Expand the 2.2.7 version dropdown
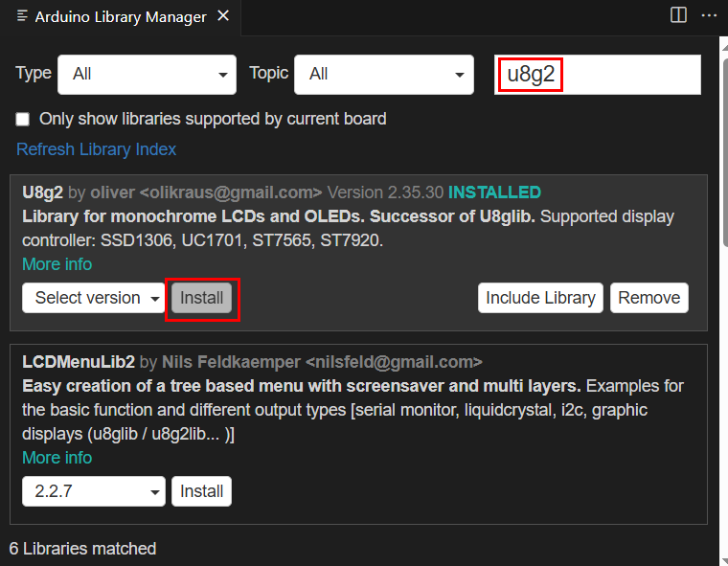 [94, 492]
